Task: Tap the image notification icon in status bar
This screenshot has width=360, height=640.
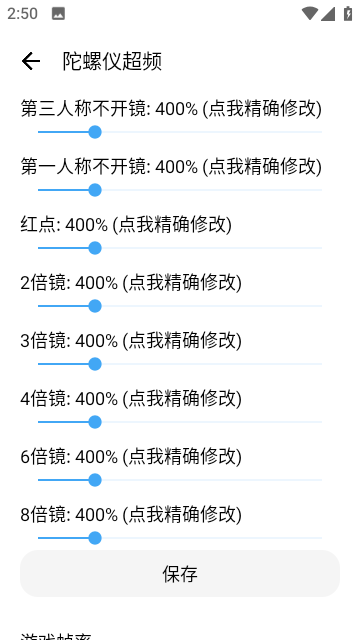Action: (58, 14)
